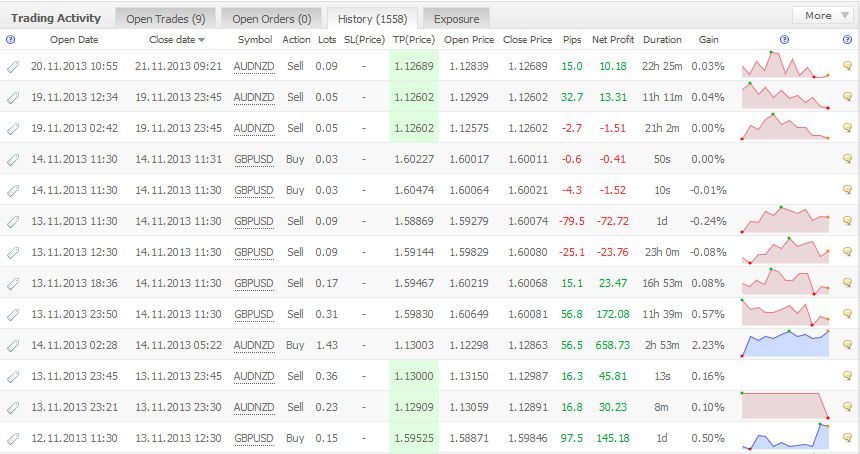The image size is (860, 454).
Task: Click help icon above the sparkline chart column
Action: point(783,40)
